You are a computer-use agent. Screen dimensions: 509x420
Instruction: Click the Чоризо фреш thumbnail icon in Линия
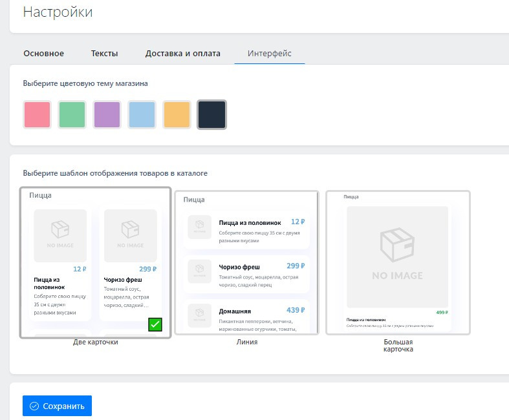tap(199, 271)
